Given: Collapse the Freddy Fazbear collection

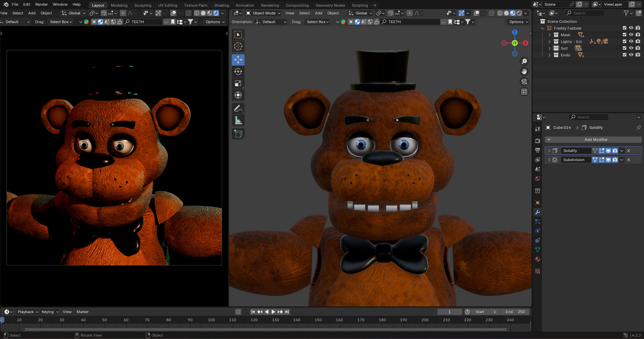Looking at the screenshot, I should 543,28.
